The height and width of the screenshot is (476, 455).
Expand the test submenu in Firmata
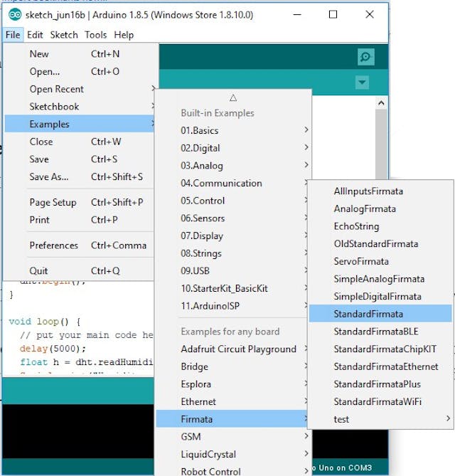click(x=342, y=419)
